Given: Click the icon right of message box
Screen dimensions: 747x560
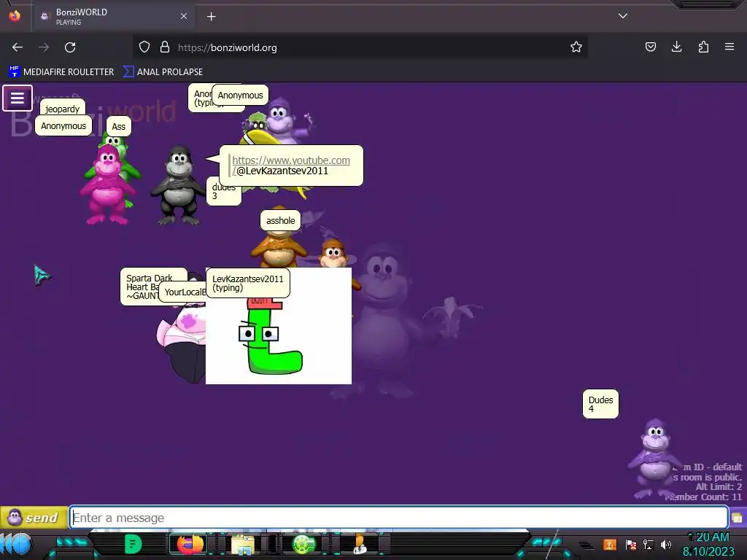Looking at the screenshot, I should coord(737,518).
